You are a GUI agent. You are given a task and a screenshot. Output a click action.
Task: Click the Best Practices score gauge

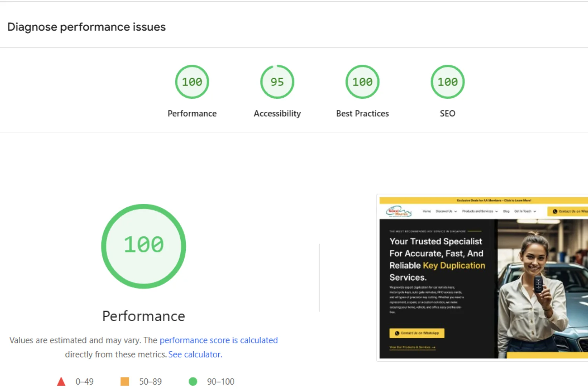(x=363, y=82)
